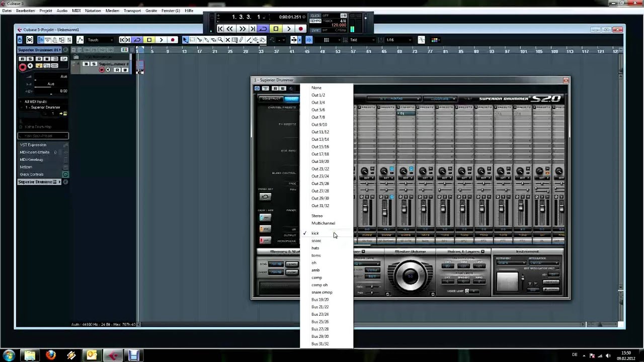
Task: Choose Multichannel from output menu
Action: pos(327,223)
